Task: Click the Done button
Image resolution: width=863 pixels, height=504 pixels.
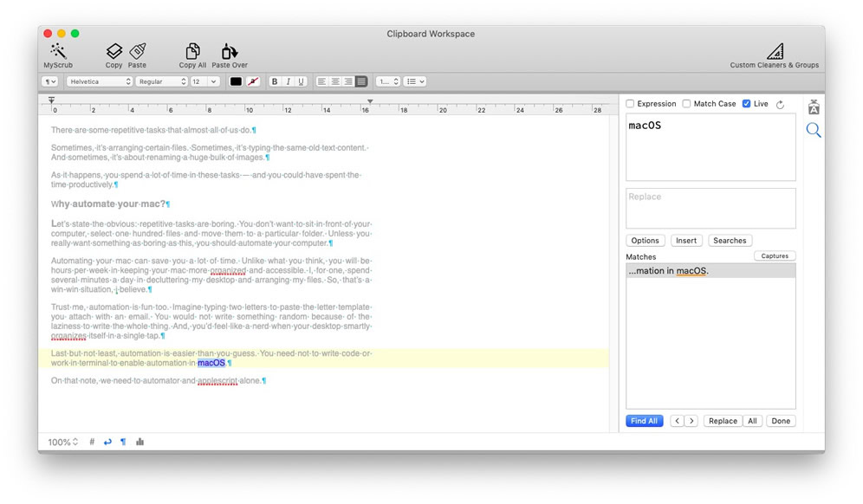Action: [781, 421]
